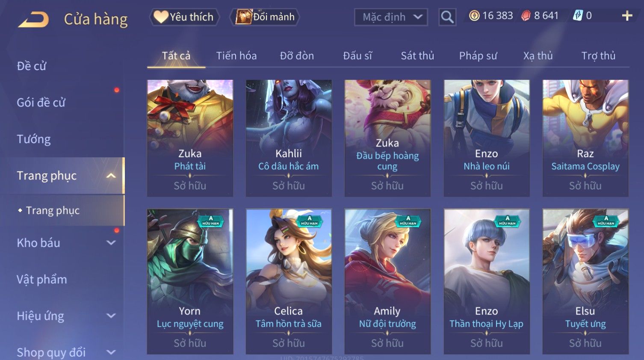
Task: Switch to the Sát thủ tab
Action: tap(417, 56)
